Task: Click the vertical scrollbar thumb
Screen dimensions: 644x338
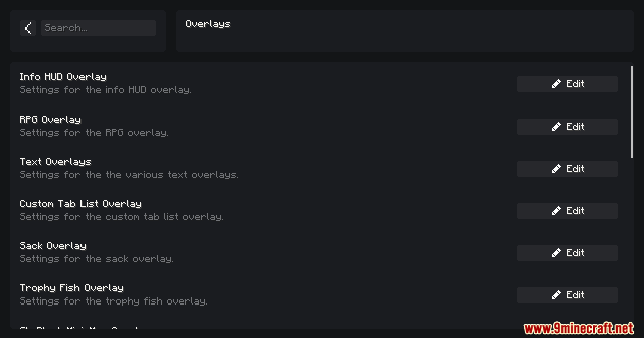Action: 632,112
